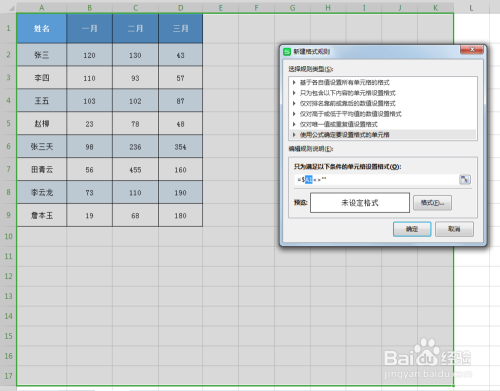Click cell with value 160
The width and height of the screenshot is (500, 391).
181,170
